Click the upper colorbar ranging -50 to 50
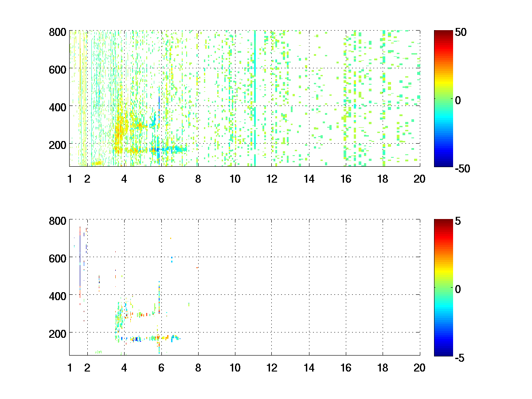Image resolution: width=532 pixels, height=399 pixels. point(443,98)
